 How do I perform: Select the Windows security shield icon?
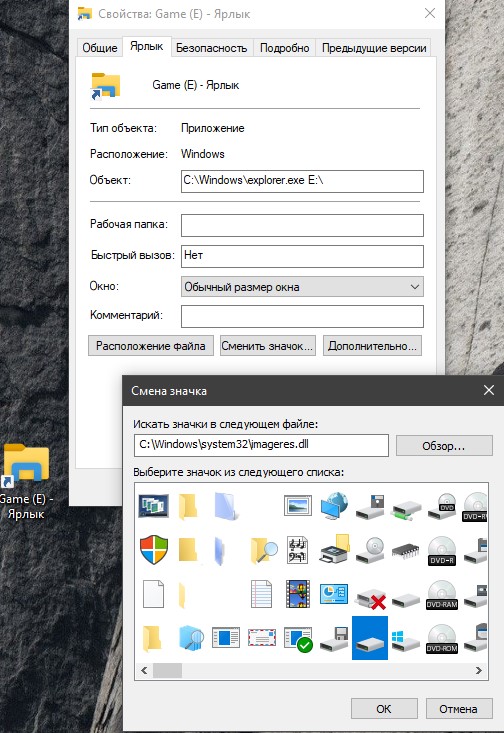click(154, 550)
